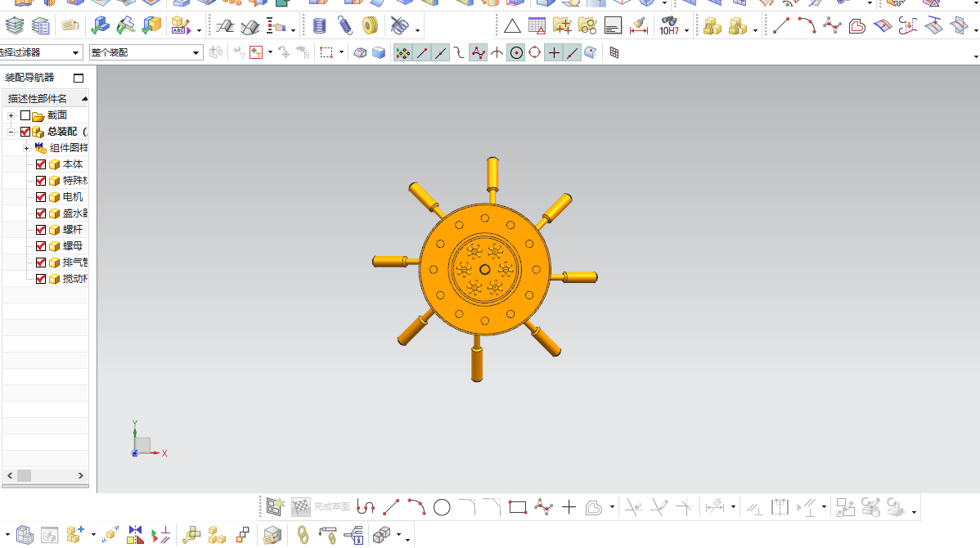Viewport: 980px width, 548px height.
Task: Click the 描述性部件名 column header
Action: pyautogui.click(x=46, y=99)
